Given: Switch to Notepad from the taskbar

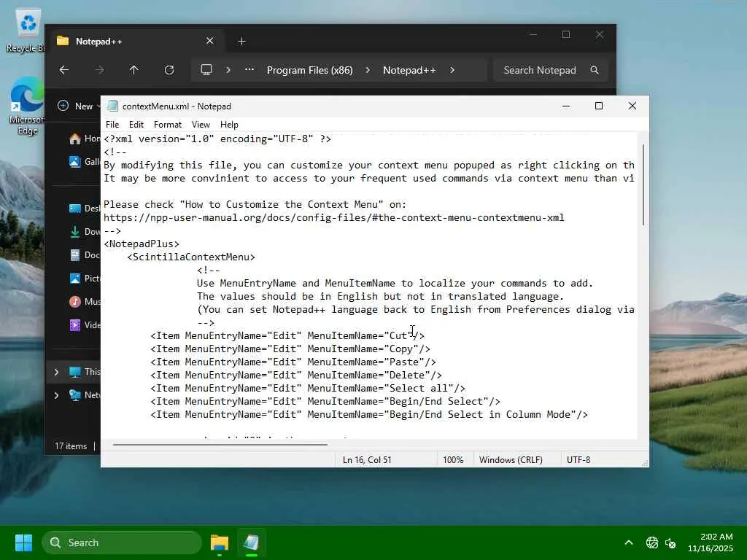Looking at the screenshot, I should [251, 542].
